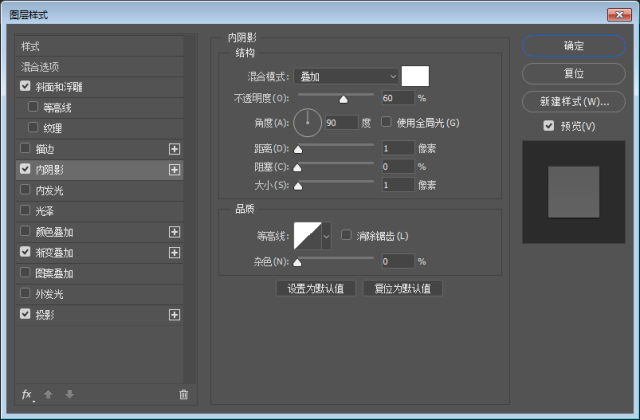This screenshot has height=420, width=640.
Task: Click the contour curve thumbnail
Action: click(307, 236)
